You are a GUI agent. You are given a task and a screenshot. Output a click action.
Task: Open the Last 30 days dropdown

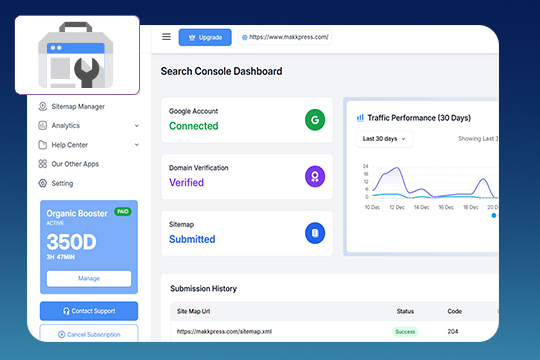(x=384, y=139)
